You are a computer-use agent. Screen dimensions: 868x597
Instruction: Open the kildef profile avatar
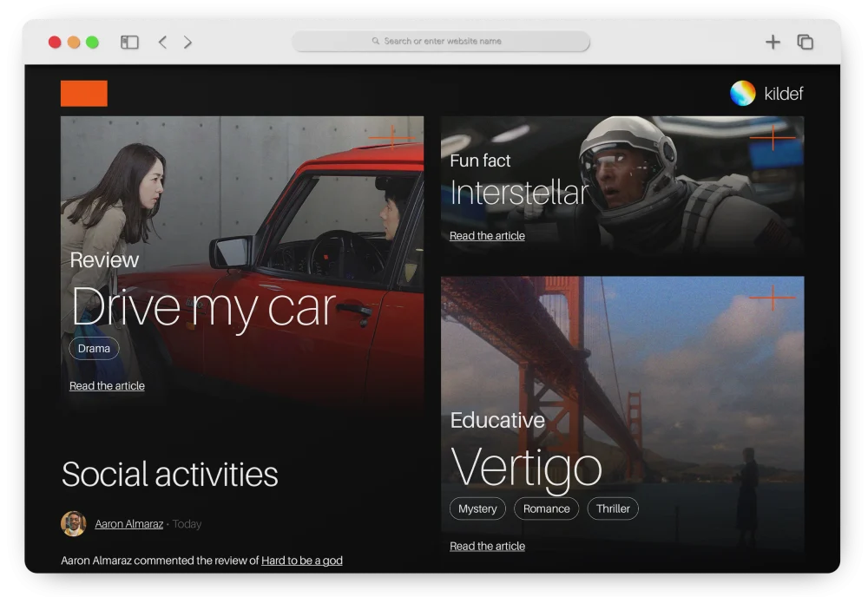click(743, 93)
